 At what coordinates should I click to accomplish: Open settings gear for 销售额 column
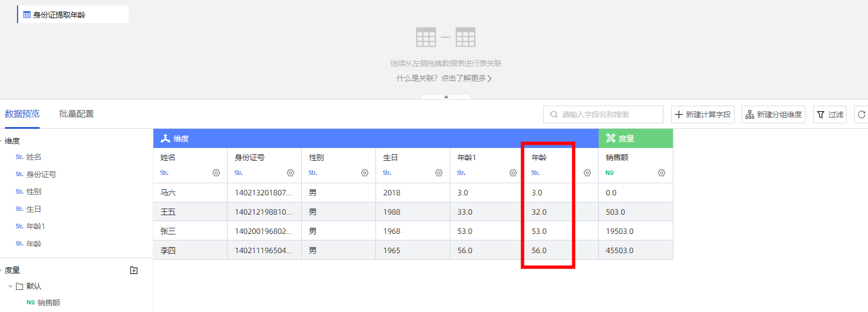coord(661,173)
